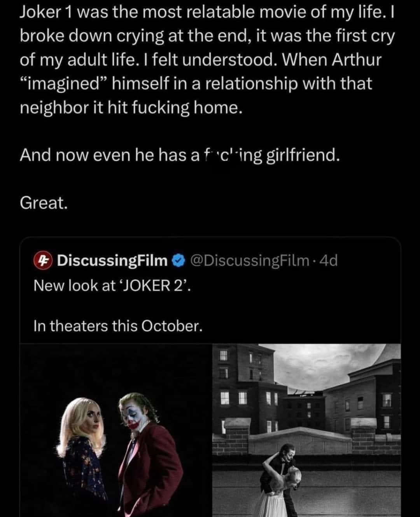Open the black-and-white rooftop photo
420x517 pixels.
(x=307, y=430)
